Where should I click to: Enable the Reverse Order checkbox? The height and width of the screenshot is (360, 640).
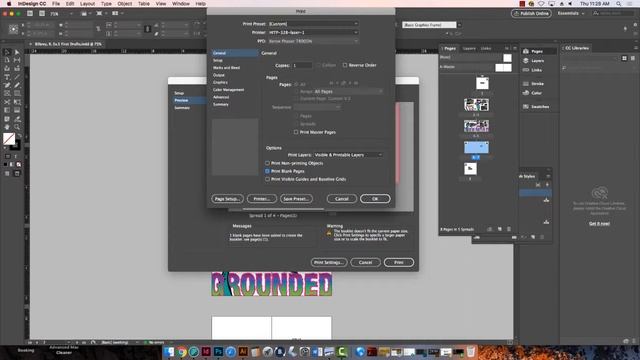pyautogui.click(x=345, y=65)
